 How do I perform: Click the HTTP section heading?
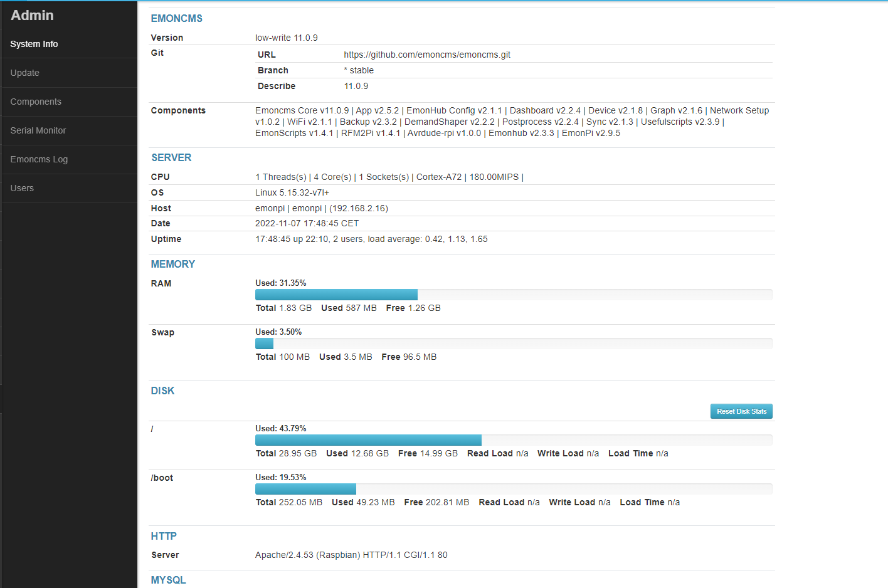click(164, 536)
